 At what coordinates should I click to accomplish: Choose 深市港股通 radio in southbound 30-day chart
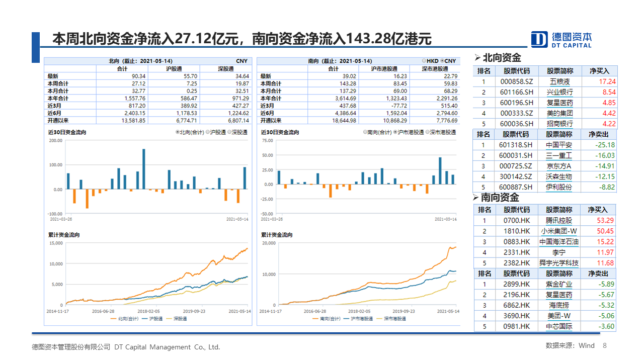click(427, 132)
